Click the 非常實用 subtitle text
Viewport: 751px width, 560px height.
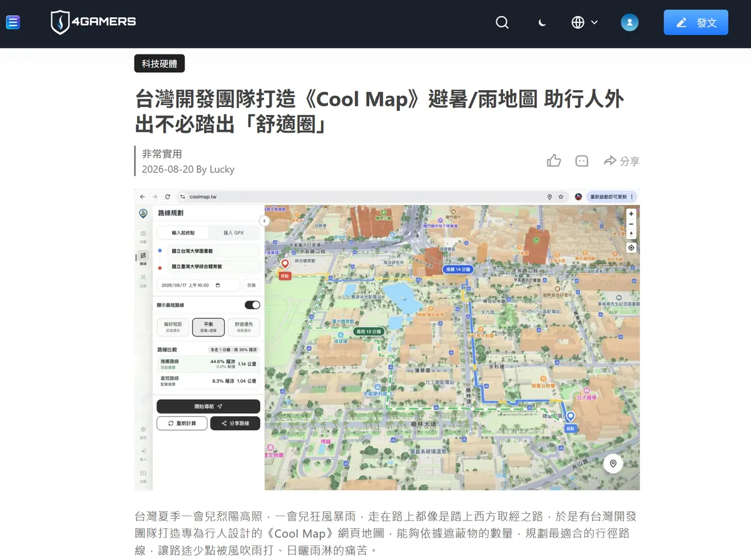162,154
